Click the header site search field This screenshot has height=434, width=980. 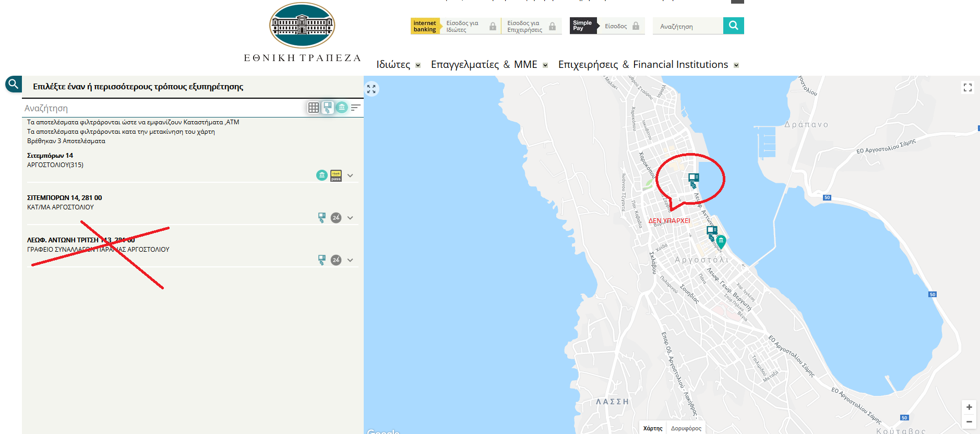(688, 26)
